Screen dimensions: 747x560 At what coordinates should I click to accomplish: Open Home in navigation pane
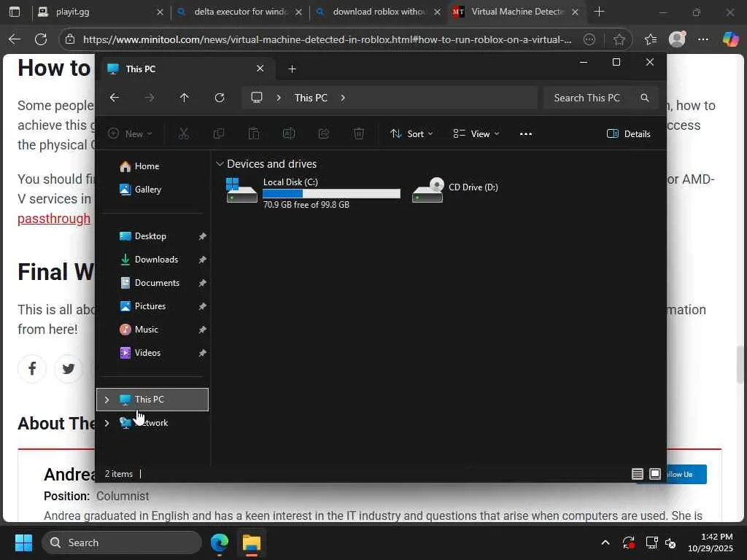[147, 166]
